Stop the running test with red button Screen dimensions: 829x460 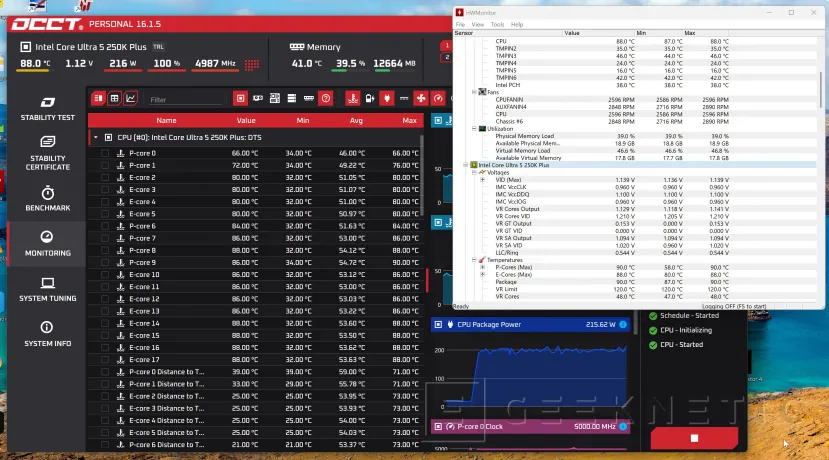694,438
